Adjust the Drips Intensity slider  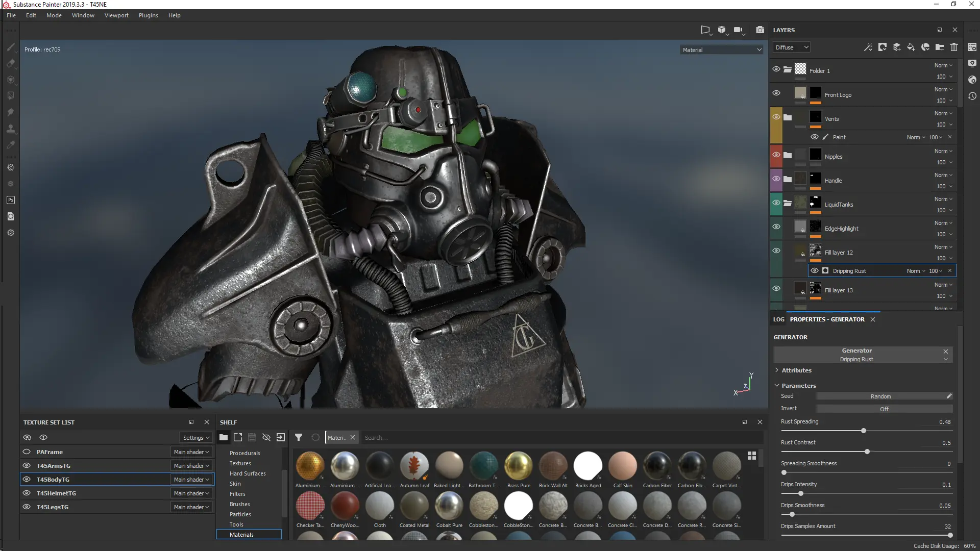coord(801,493)
